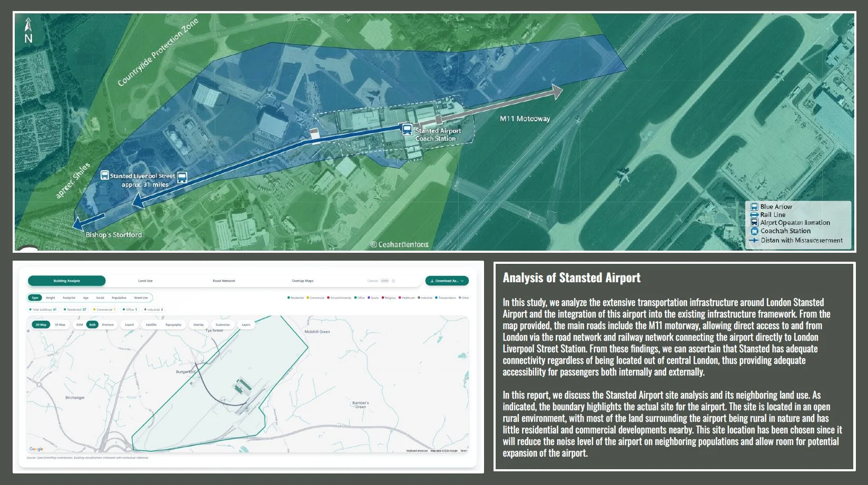Switch basemap to Satellite
This screenshot has height=485, width=868.
click(x=151, y=324)
